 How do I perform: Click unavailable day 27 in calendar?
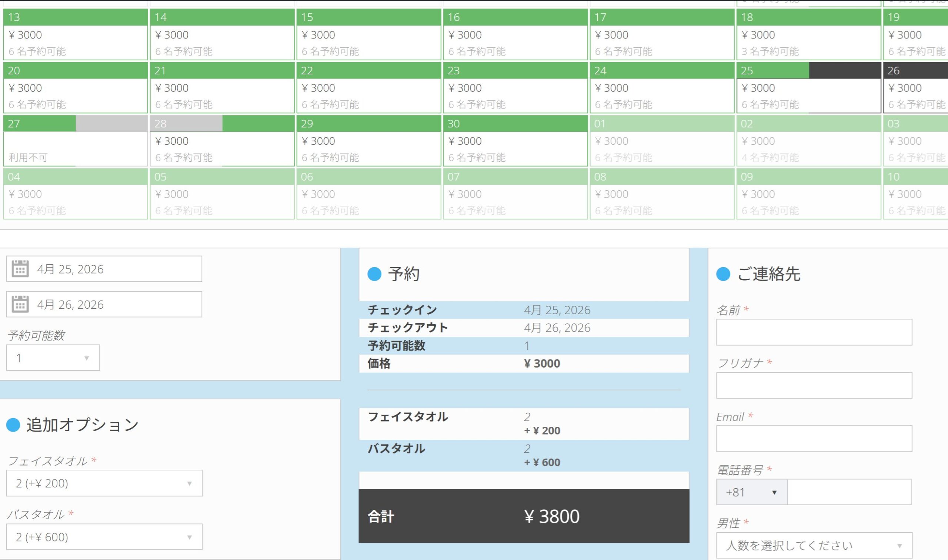pos(76,141)
